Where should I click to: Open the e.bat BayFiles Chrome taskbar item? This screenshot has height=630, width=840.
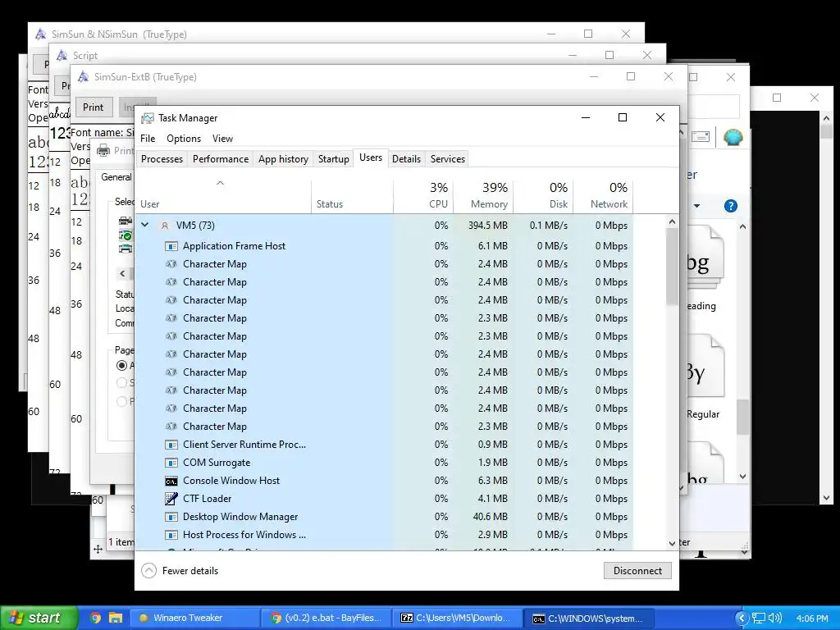click(326, 618)
